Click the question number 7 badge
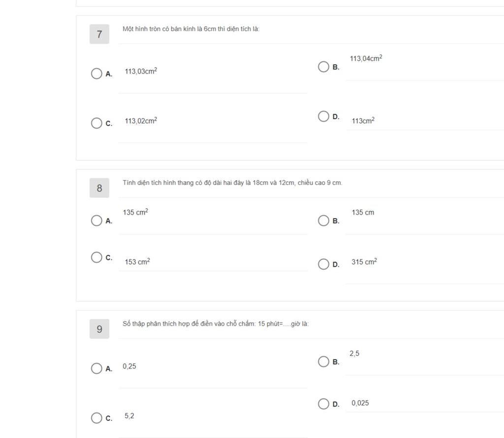This screenshot has height=438, width=504. coord(99,34)
